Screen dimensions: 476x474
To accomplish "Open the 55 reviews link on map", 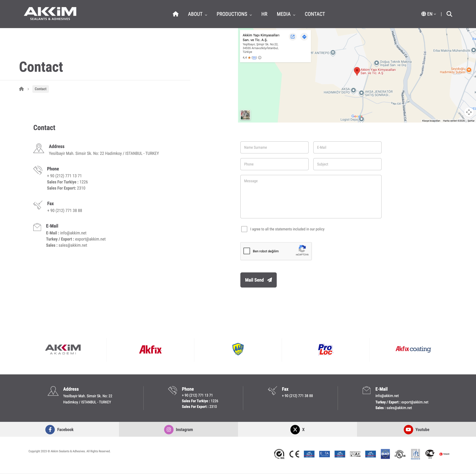I will 254,58.
